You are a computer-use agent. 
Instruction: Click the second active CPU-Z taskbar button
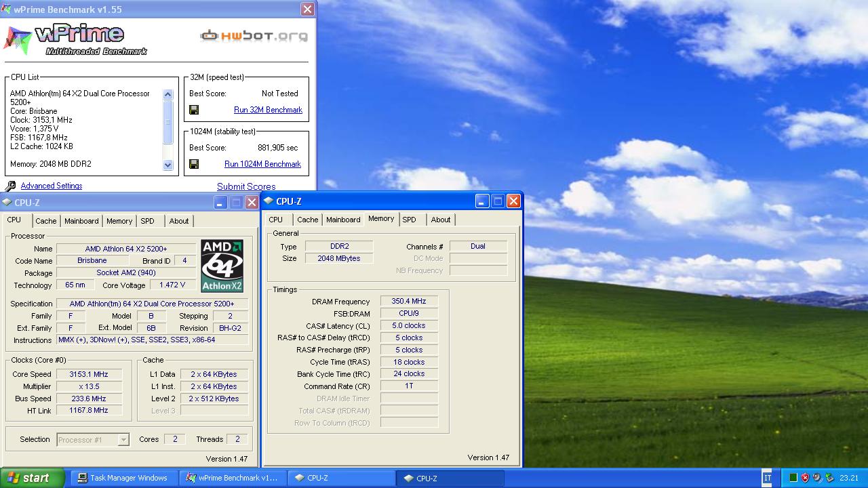[x=450, y=478]
